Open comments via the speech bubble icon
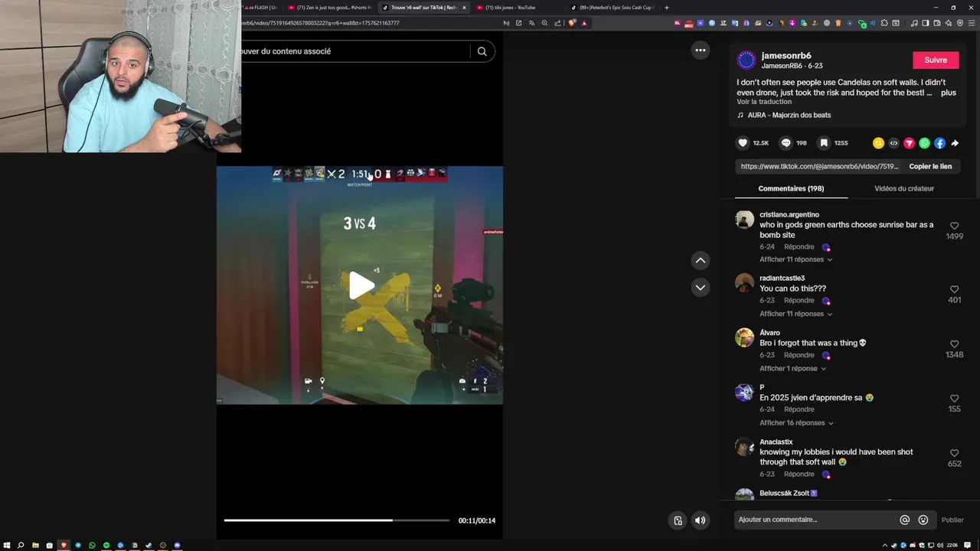This screenshot has height=551, width=980. pos(786,143)
